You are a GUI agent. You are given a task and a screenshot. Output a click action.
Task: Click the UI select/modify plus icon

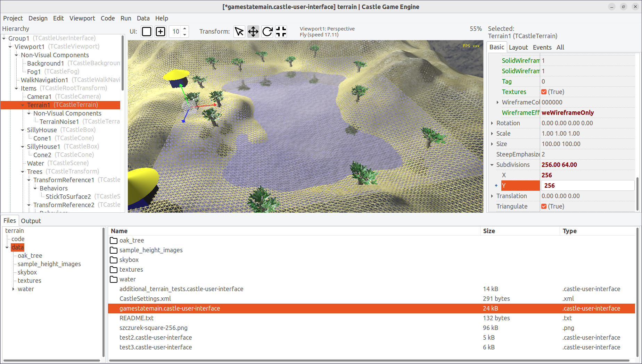click(160, 32)
